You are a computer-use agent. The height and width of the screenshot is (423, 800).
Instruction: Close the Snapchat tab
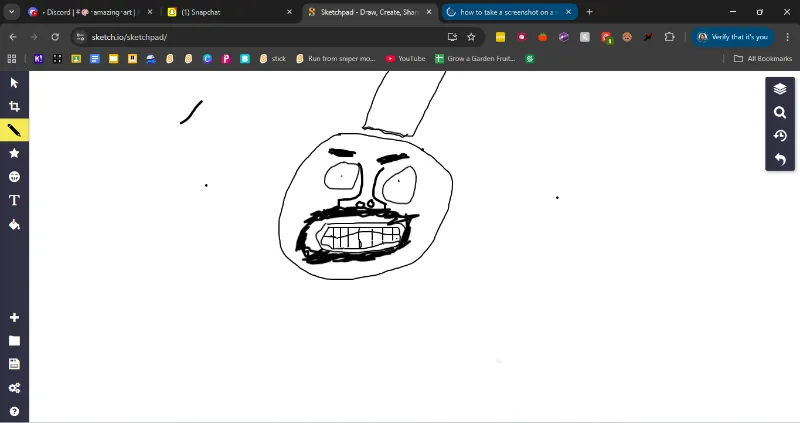coord(289,12)
